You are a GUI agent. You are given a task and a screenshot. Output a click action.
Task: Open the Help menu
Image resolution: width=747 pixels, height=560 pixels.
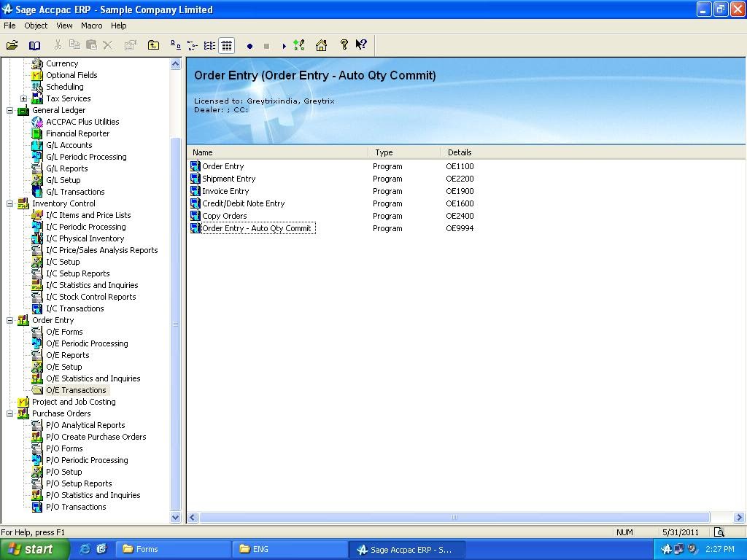point(119,26)
